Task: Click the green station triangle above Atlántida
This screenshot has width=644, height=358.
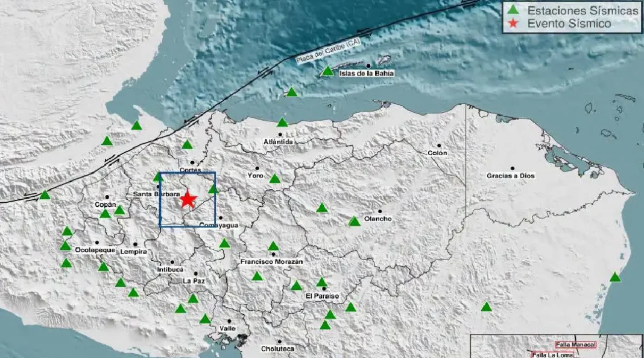Action: pos(282,122)
